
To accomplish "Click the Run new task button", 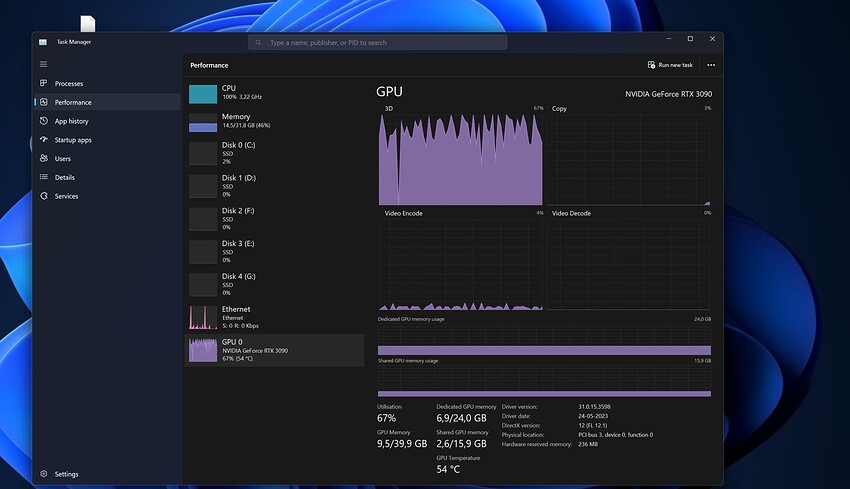I will pyautogui.click(x=669, y=65).
